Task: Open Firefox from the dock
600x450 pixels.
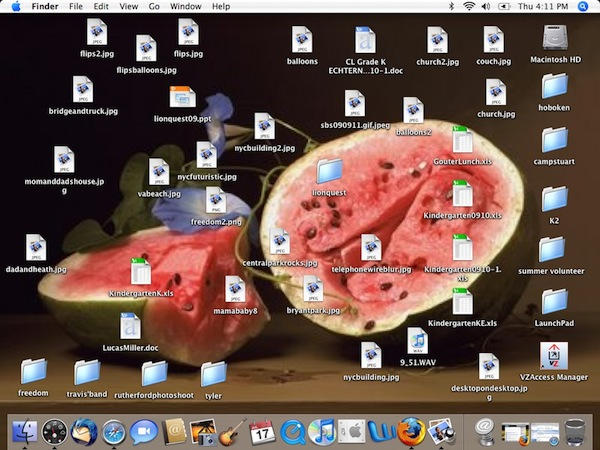Action: tap(410, 432)
